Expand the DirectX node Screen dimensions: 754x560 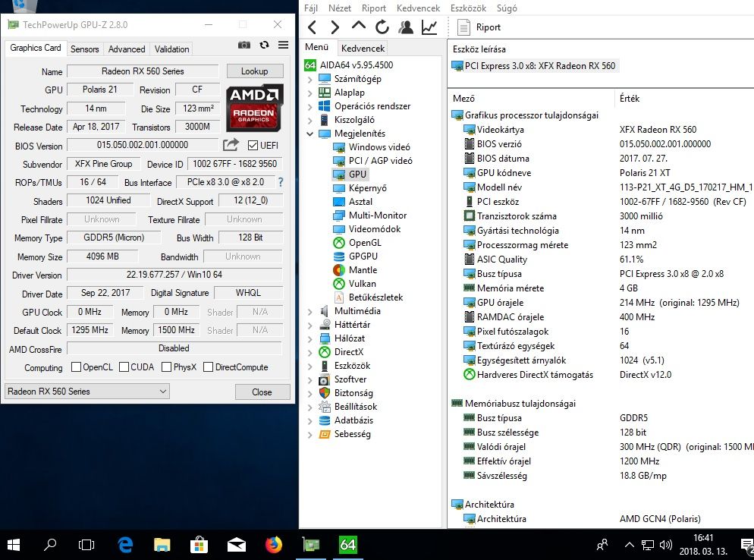(x=309, y=353)
